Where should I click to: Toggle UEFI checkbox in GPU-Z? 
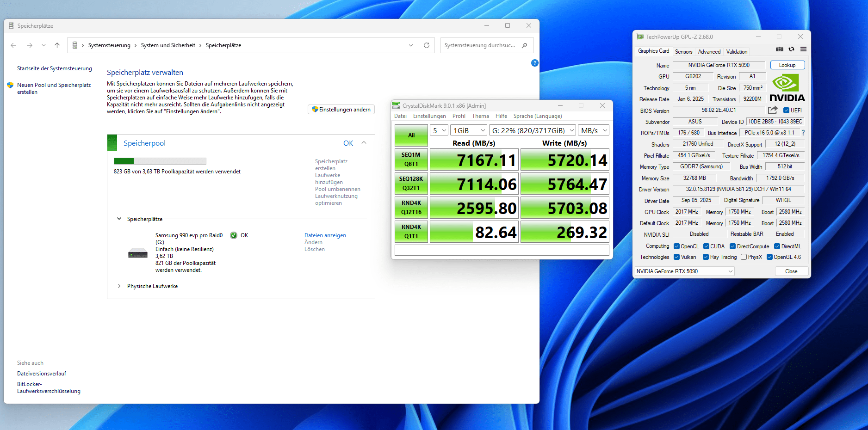click(786, 111)
